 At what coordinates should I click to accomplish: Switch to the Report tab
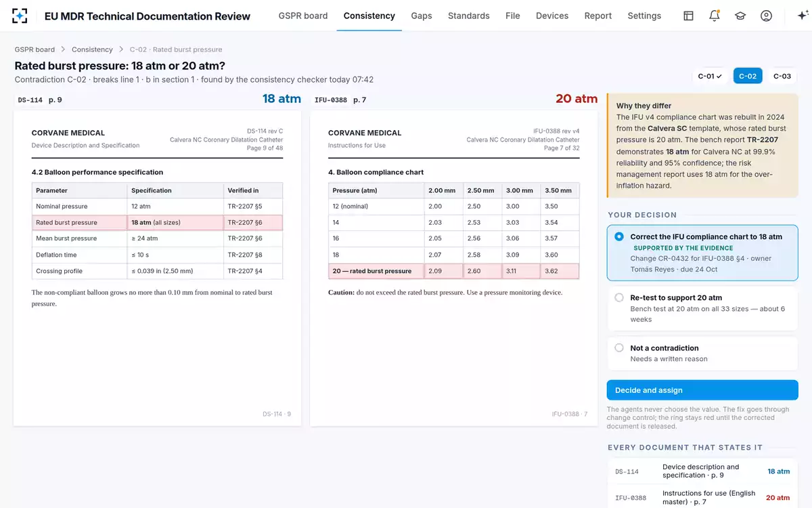pos(598,16)
